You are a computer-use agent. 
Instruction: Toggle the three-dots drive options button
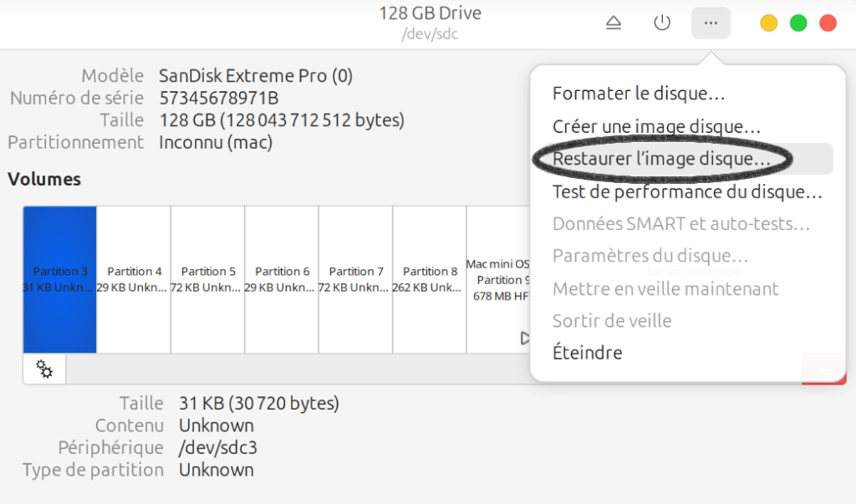[711, 23]
